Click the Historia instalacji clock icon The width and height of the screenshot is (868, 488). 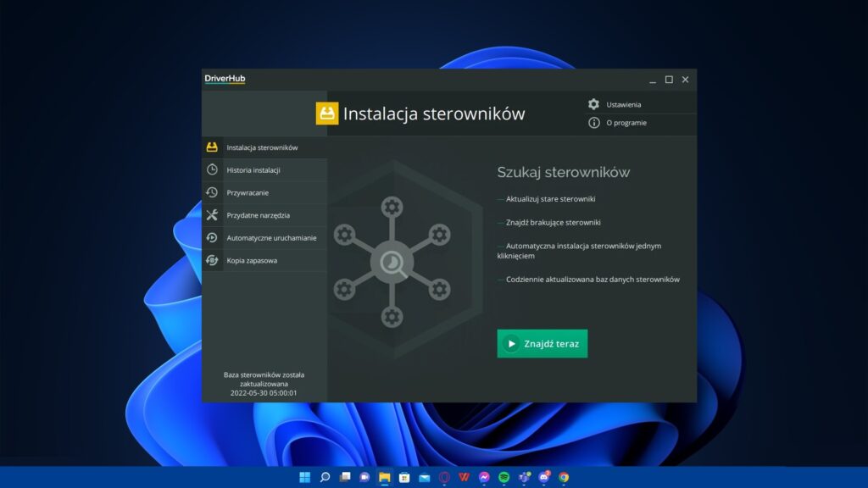coord(212,169)
